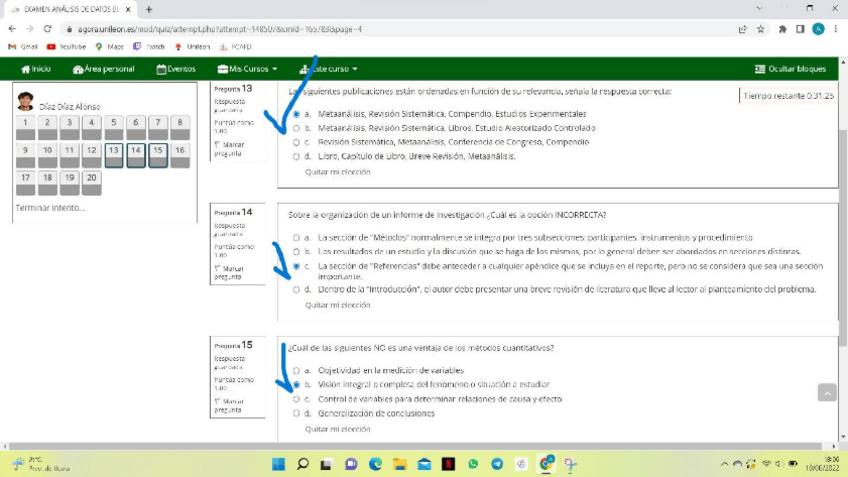Open the browser extensions puzzle icon
848x477 pixels.
[x=782, y=29]
